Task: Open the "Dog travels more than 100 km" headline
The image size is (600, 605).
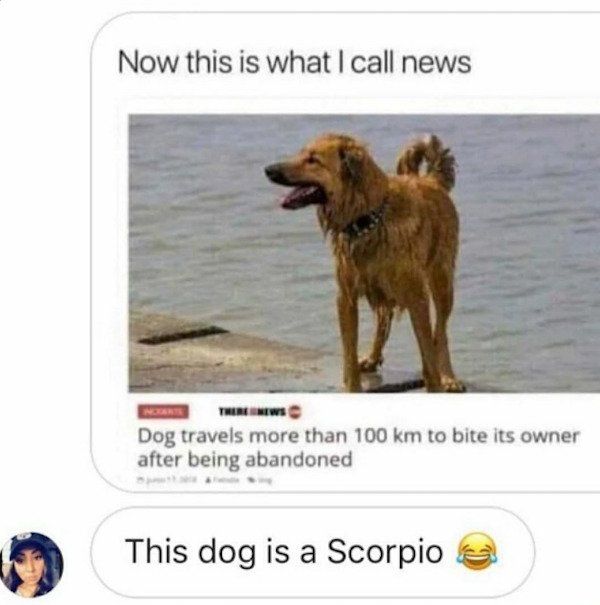Action: (358, 448)
